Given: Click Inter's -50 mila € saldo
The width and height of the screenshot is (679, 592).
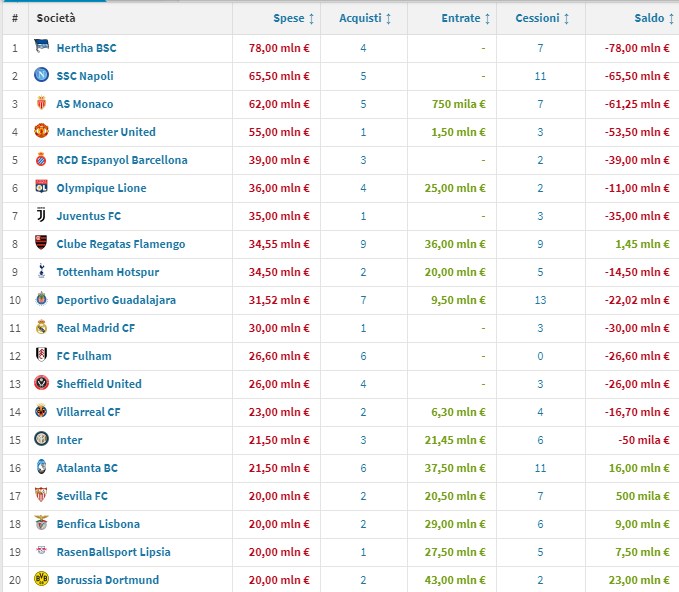Looking at the screenshot, I should coord(644,440).
